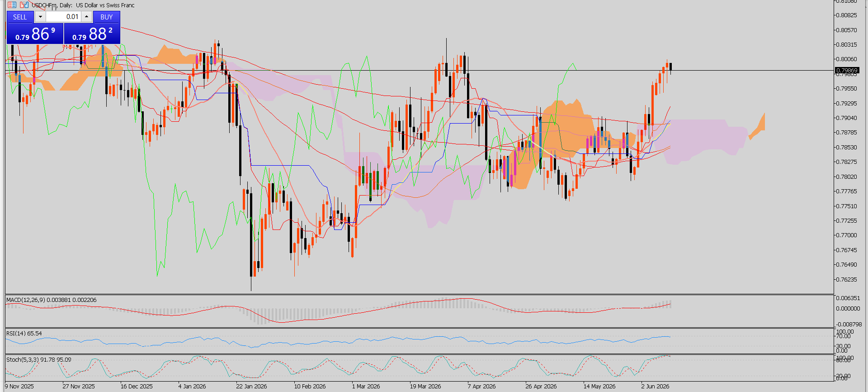Click the 0.78020 price scale value

(x=846, y=177)
